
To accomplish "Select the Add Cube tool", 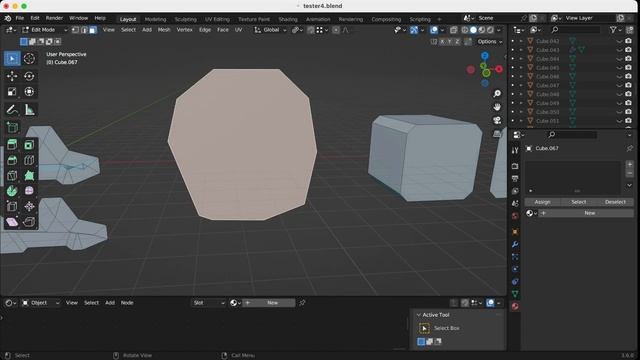I will point(12,127).
